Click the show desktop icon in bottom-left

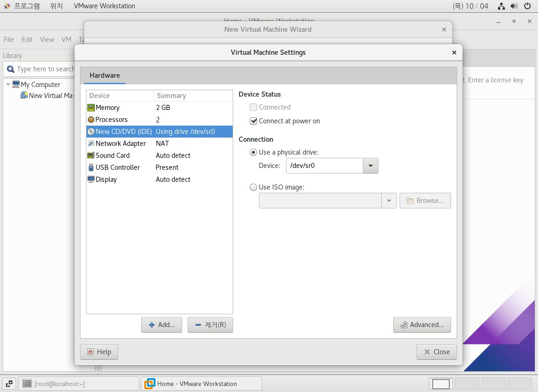coord(9,383)
